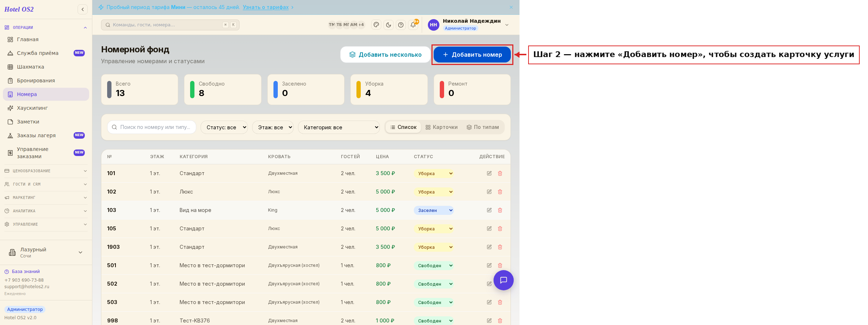Change status dropdown for room 102
Screen dimensions: 868x325
pos(434,192)
